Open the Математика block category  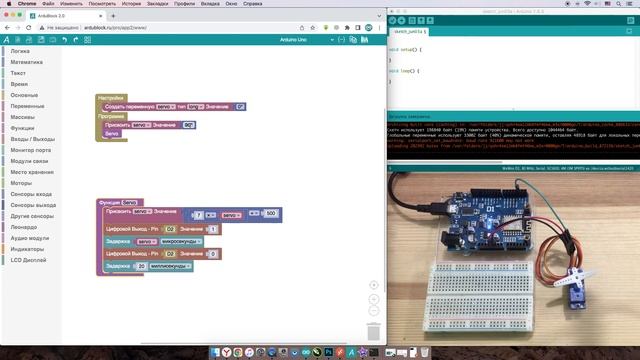coord(27,62)
